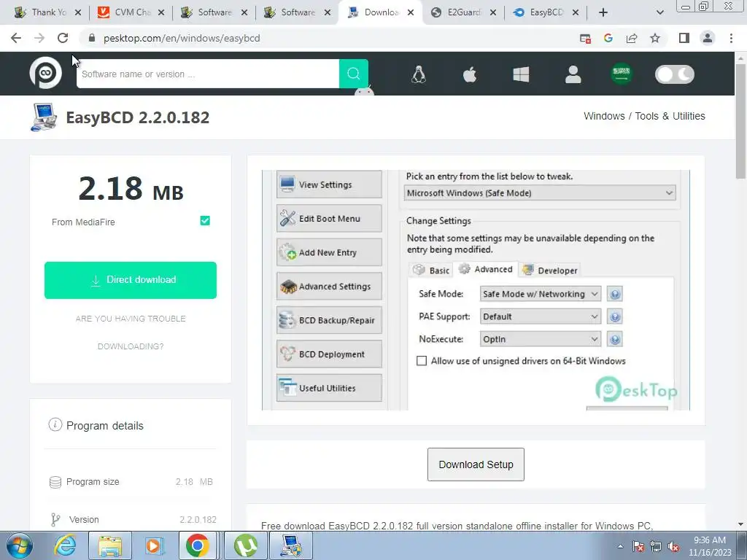Switch language via the green flag icon
The image size is (747, 560).
[622, 74]
